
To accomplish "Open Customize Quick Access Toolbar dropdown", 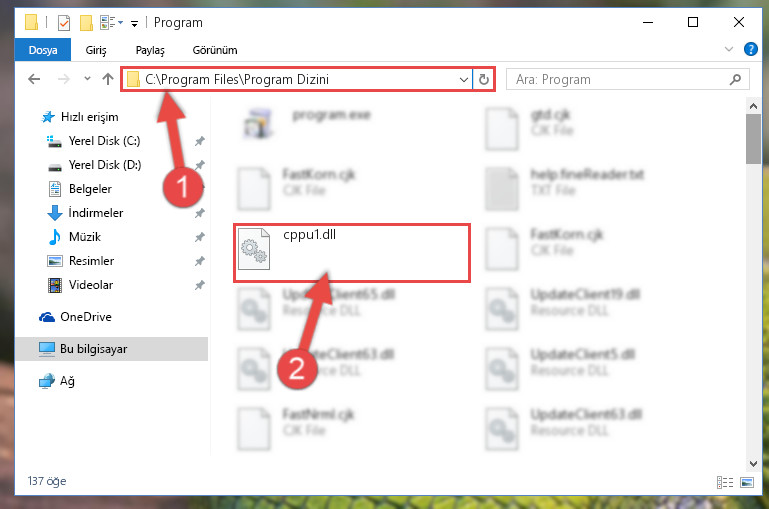I will [x=134, y=23].
